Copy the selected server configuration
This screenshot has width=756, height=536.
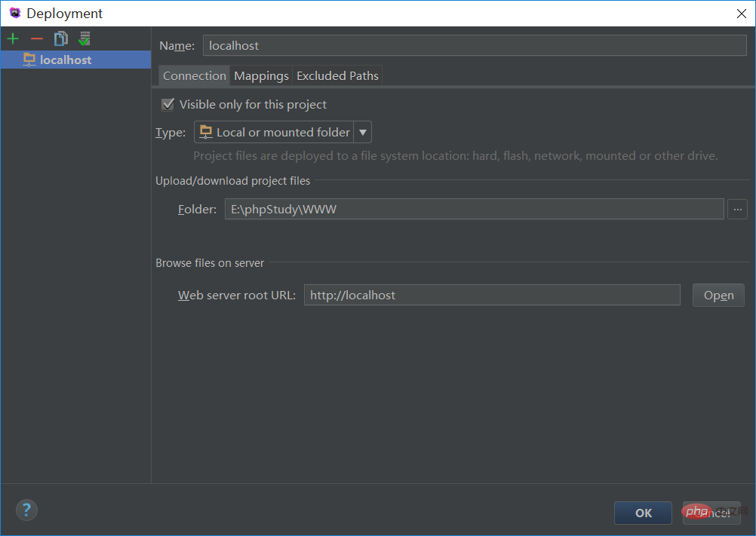61,38
